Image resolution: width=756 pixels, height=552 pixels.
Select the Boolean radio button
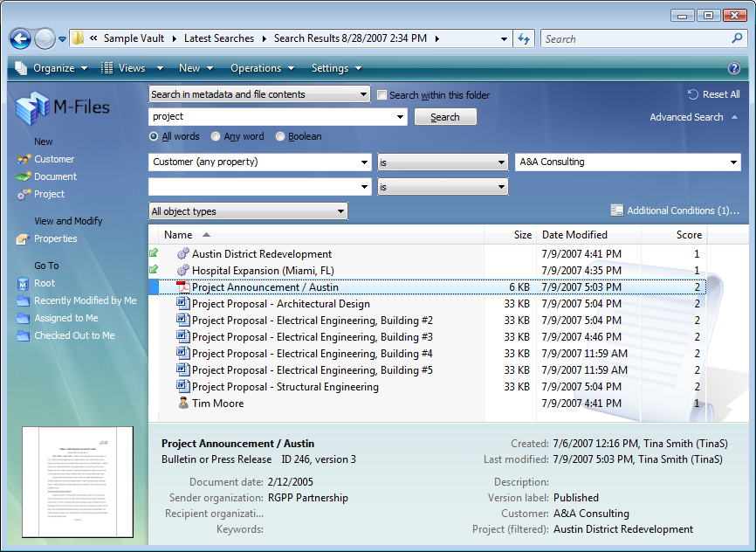(279, 136)
